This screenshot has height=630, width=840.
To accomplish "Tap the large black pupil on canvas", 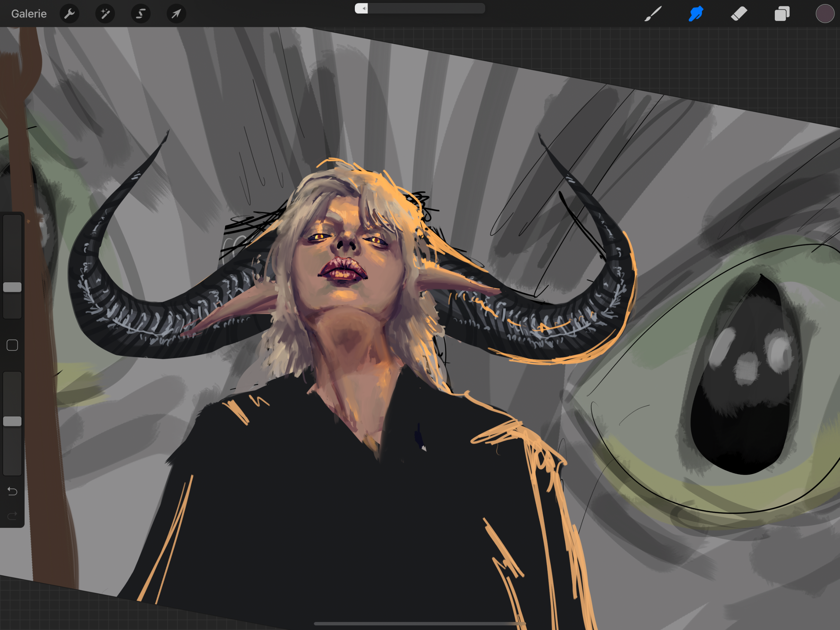I will tap(741, 410).
